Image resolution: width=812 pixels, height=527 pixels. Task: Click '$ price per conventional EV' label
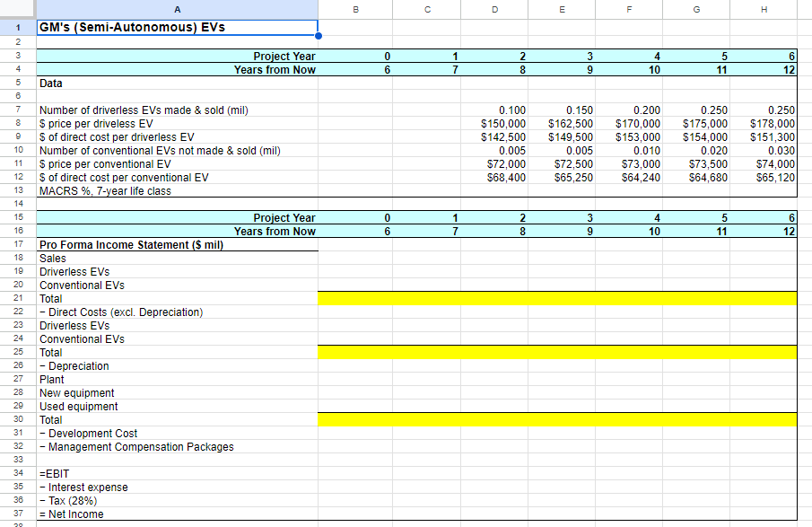(x=105, y=163)
